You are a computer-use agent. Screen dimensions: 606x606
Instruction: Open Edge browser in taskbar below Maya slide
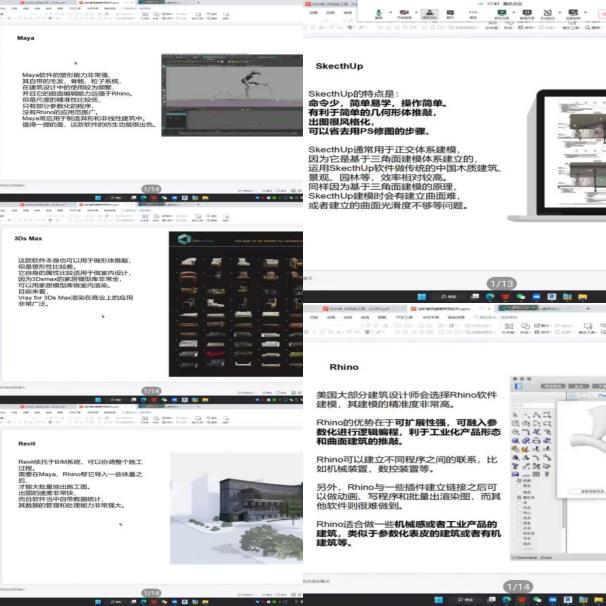coord(143,198)
